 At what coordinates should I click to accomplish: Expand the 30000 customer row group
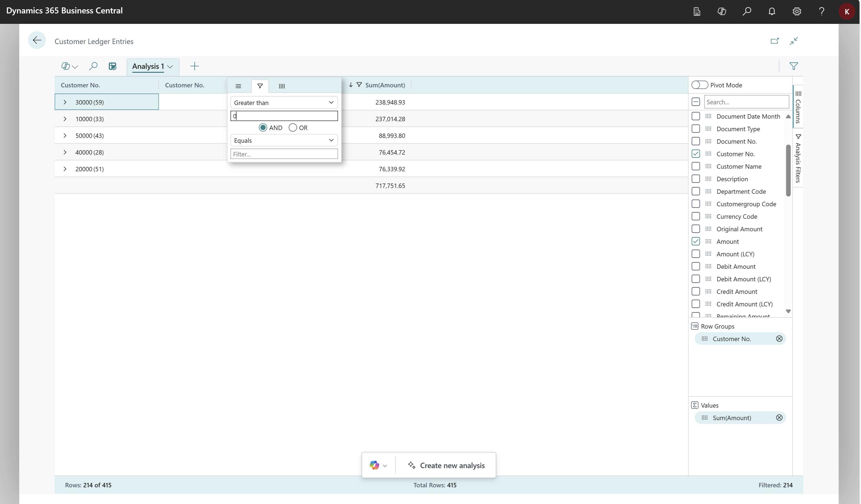tap(65, 102)
